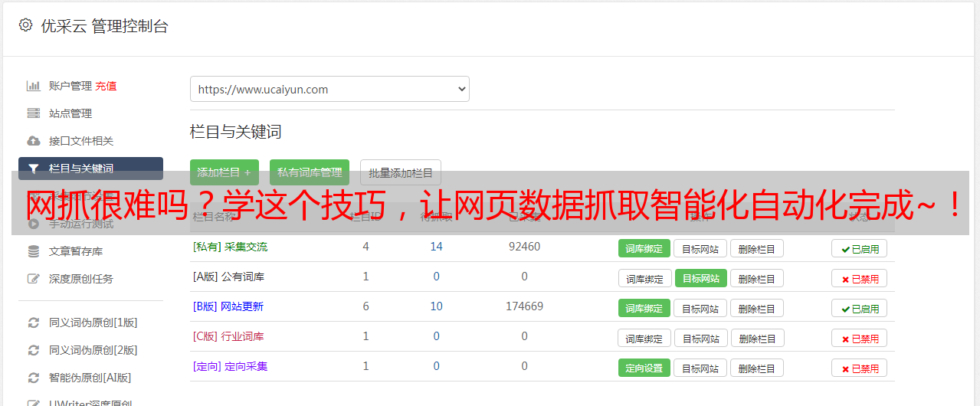Screen dimensions: 980x406
Task: Click the [定向] 定向采集 column name
Action: [x=230, y=366]
